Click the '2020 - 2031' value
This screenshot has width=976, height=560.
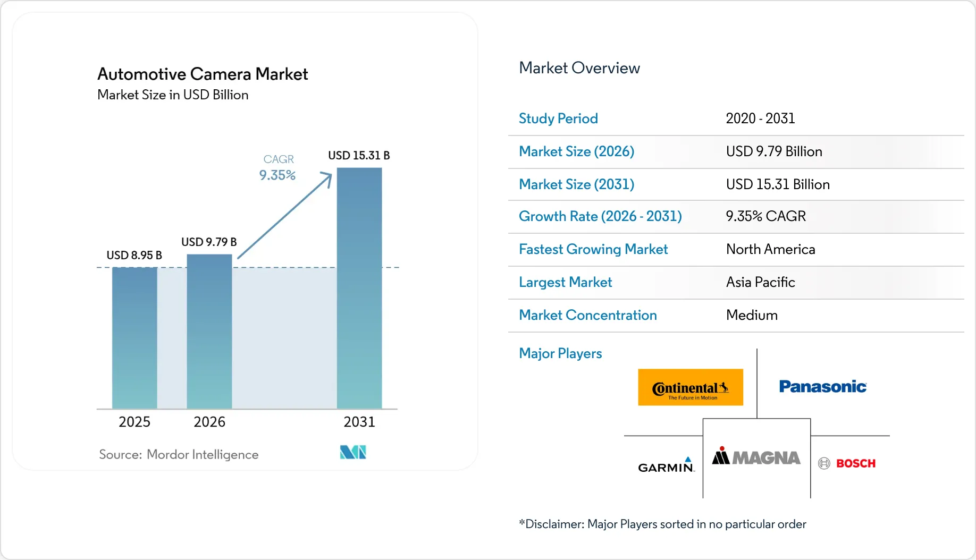pyautogui.click(x=760, y=118)
